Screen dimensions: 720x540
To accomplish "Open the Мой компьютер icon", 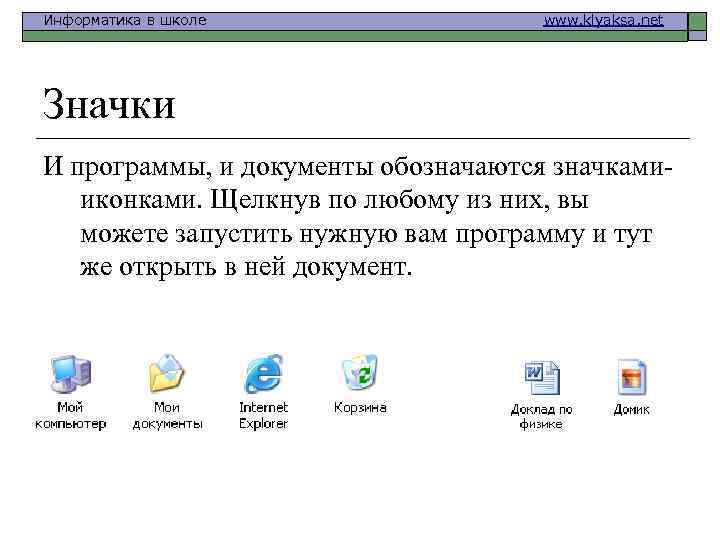I will pos(70,374).
